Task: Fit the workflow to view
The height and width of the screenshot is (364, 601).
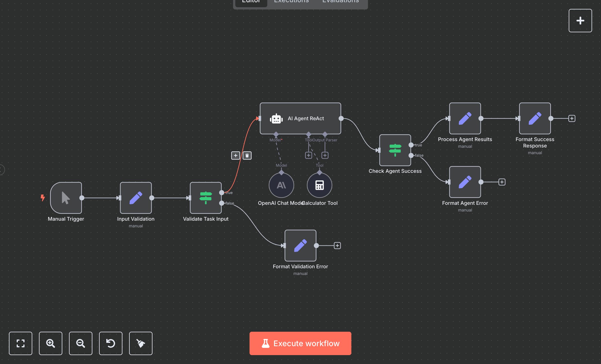Action: point(21,343)
